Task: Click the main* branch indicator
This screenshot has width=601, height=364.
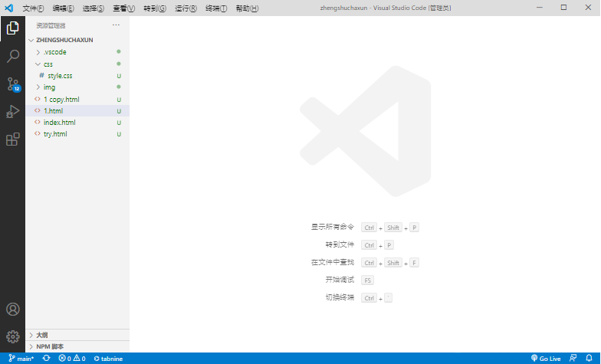Action: pos(21,358)
